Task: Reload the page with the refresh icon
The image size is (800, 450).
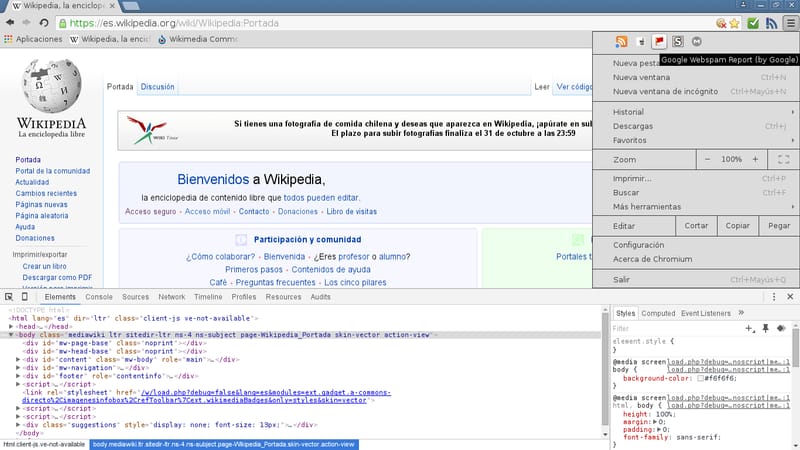Action: (x=44, y=23)
